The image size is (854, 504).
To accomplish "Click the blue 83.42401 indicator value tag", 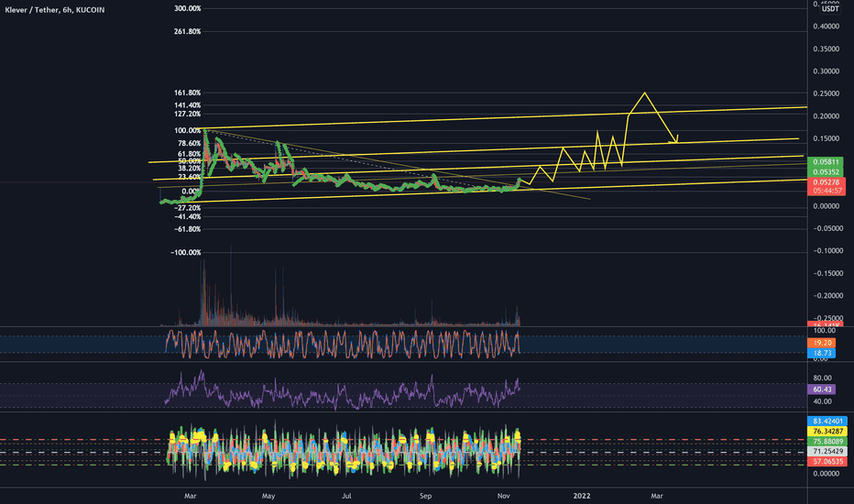I will tap(827, 421).
